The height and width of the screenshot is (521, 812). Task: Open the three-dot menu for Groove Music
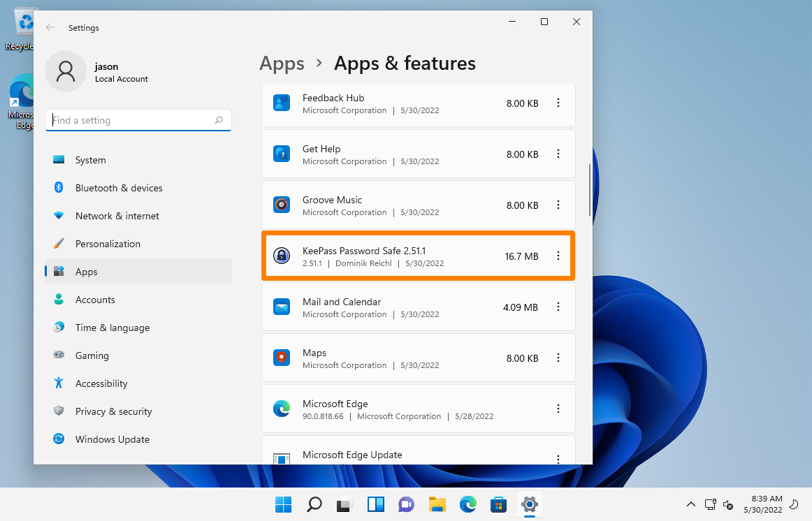[x=558, y=205]
